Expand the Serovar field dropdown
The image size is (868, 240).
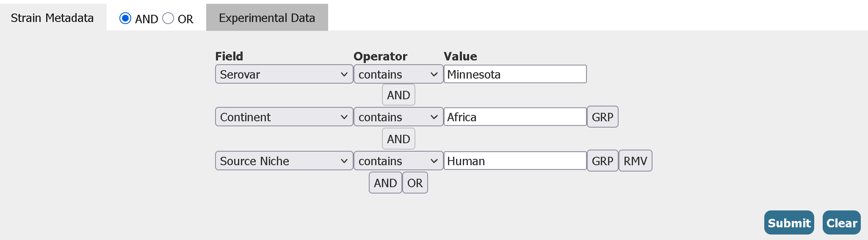point(284,74)
